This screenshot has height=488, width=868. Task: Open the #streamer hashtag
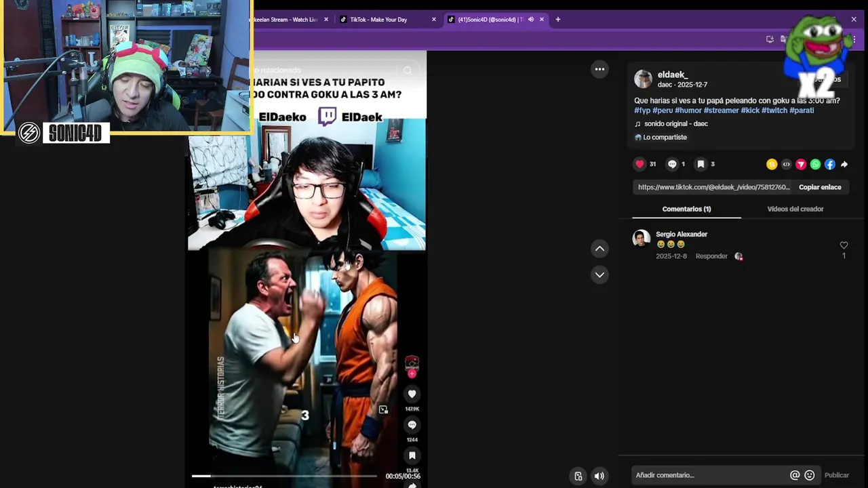click(721, 110)
